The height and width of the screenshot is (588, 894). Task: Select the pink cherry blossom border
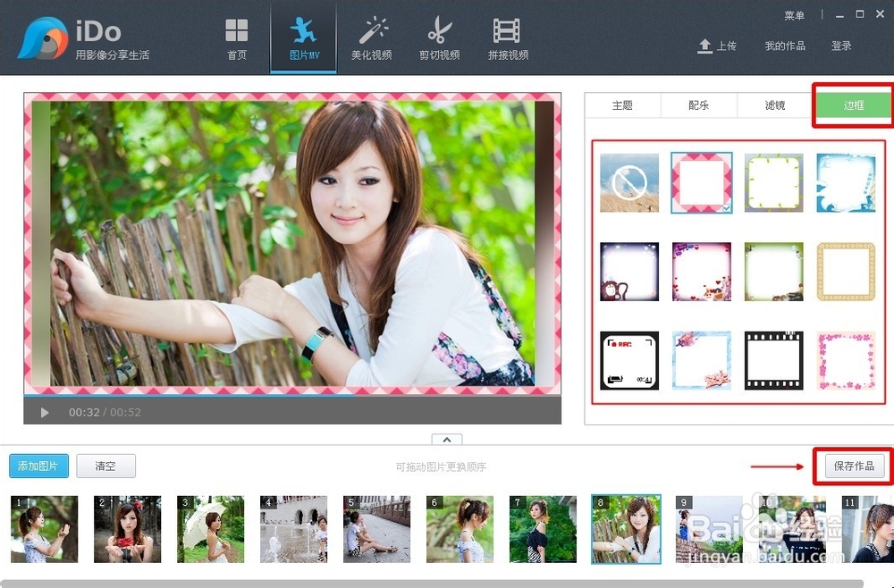(846, 361)
